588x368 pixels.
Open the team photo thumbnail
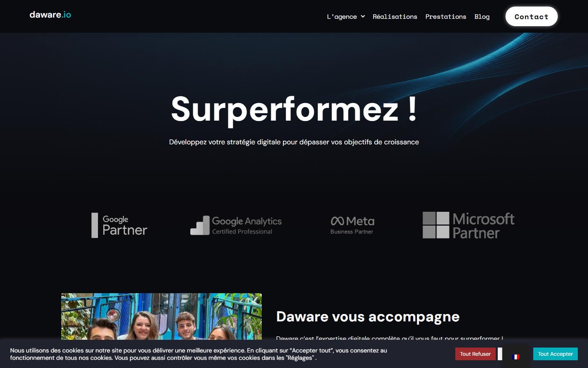[161, 316]
